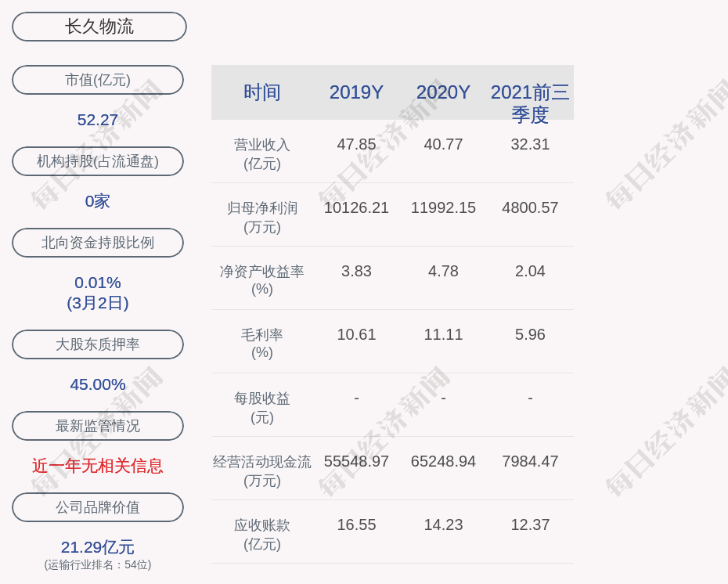Click gross margin value 11.11
Image resolution: width=728 pixels, height=584 pixels.
[x=443, y=335]
